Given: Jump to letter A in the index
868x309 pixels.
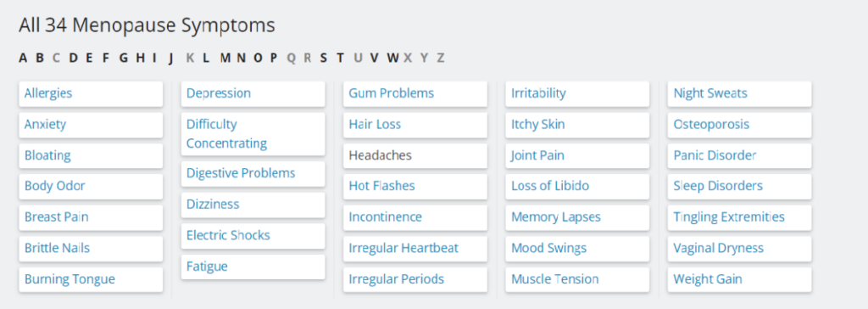Looking at the screenshot, I should pyautogui.click(x=23, y=58).
